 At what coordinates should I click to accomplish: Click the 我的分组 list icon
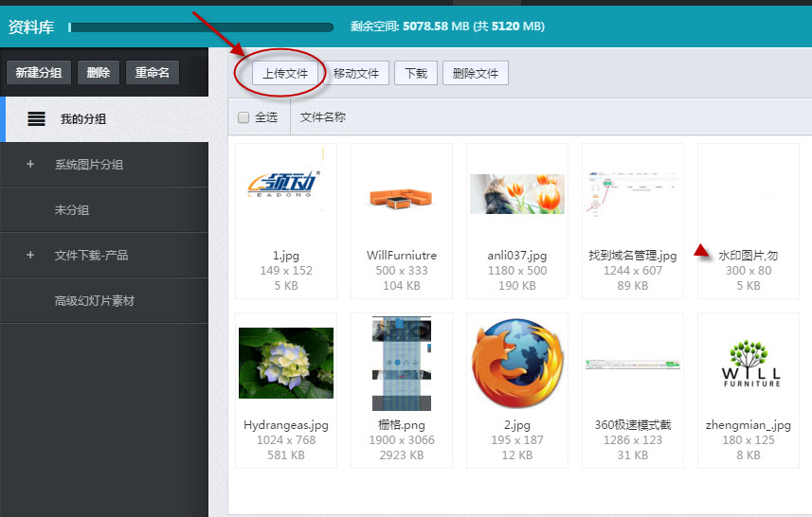[x=36, y=119]
